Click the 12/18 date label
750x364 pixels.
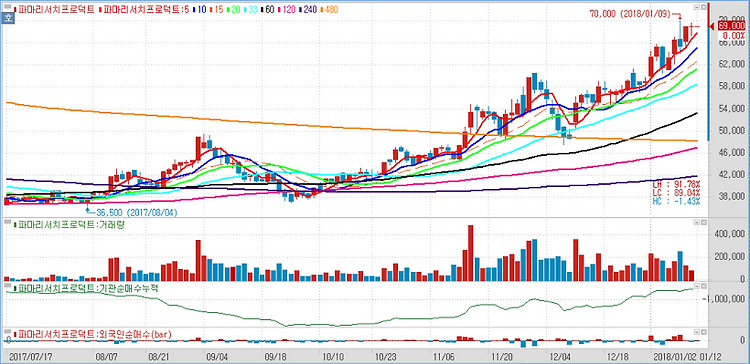click(x=618, y=357)
